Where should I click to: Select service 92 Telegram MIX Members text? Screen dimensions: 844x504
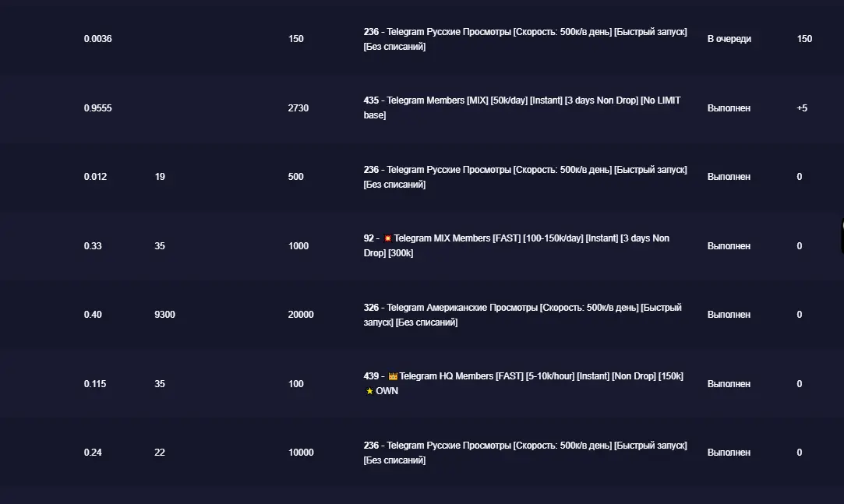516,245
